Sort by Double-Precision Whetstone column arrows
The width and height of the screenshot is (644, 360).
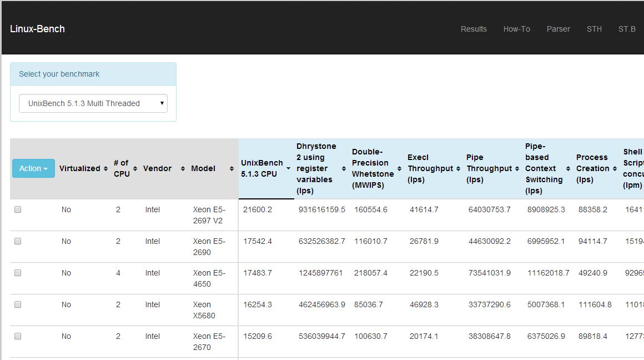coord(399,169)
